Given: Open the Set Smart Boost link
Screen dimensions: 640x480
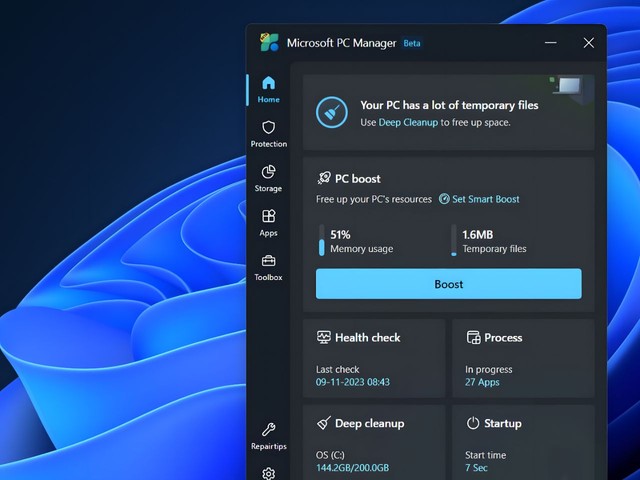Looking at the screenshot, I should [486, 199].
